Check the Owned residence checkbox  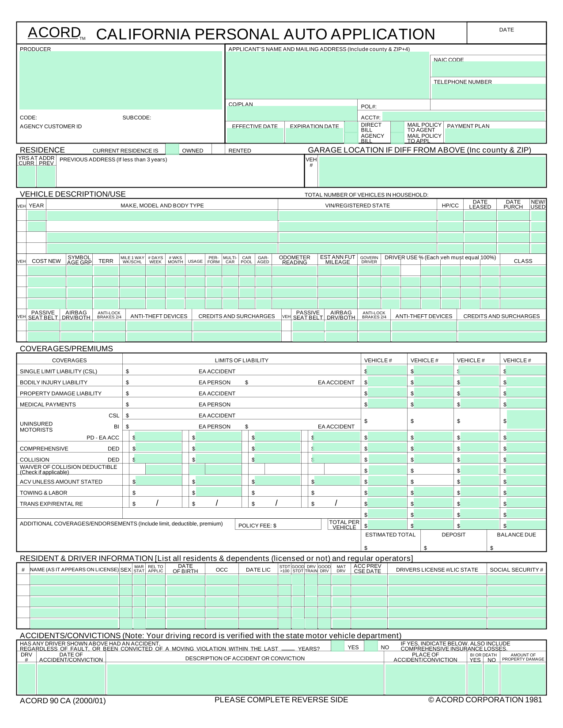point(172,149)
